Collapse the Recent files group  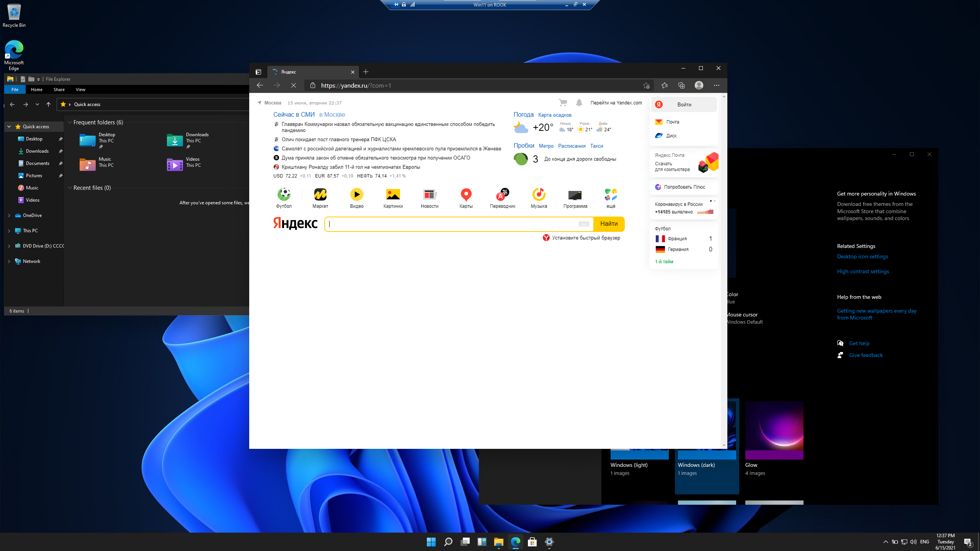[70, 187]
